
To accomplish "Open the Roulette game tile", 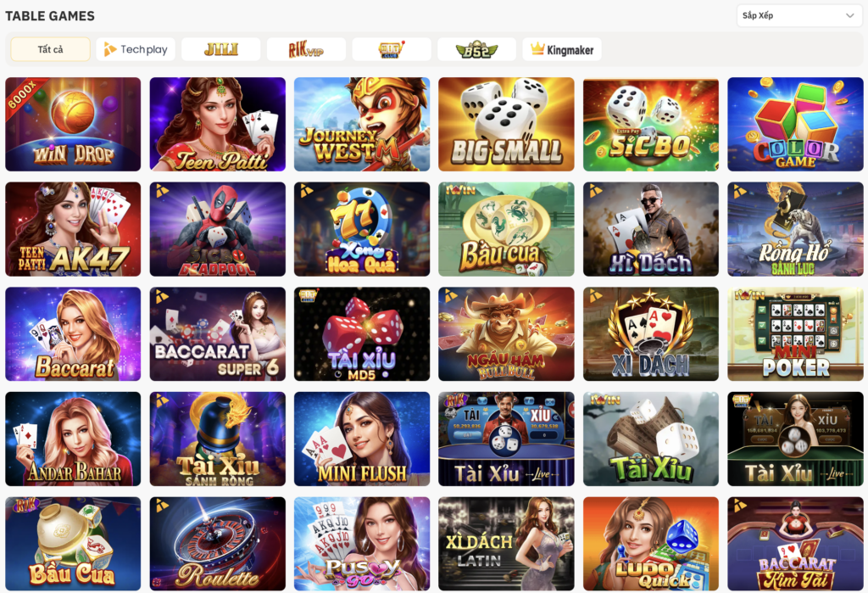I will [x=218, y=544].
